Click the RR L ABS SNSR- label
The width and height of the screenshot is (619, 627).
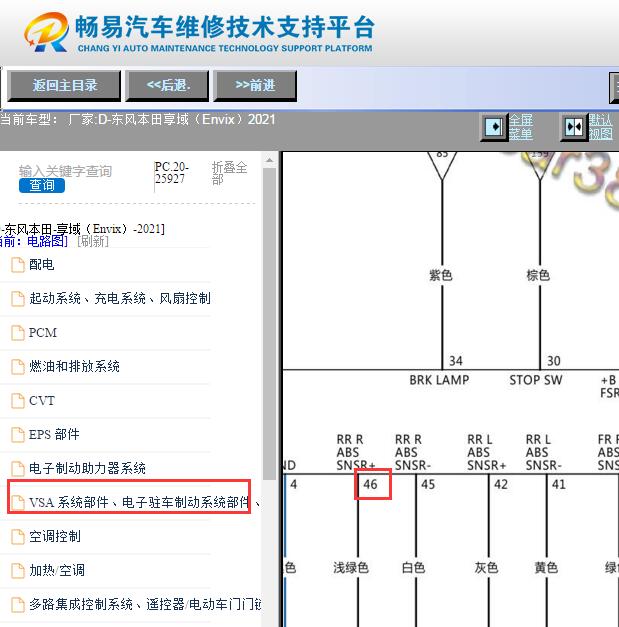point(544,453)
